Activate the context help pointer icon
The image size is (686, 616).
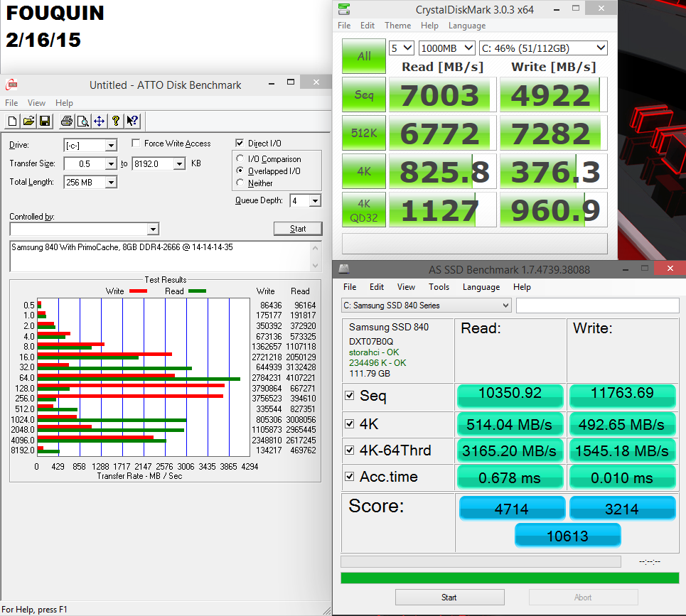(132, 121)
